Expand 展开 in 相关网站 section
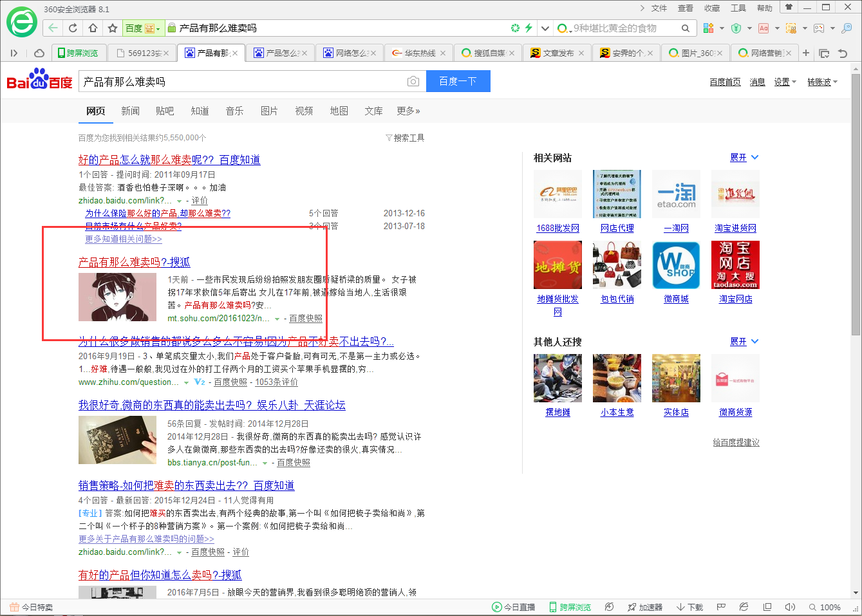Viewport: 862px width, 616px height. pos(744,157)
